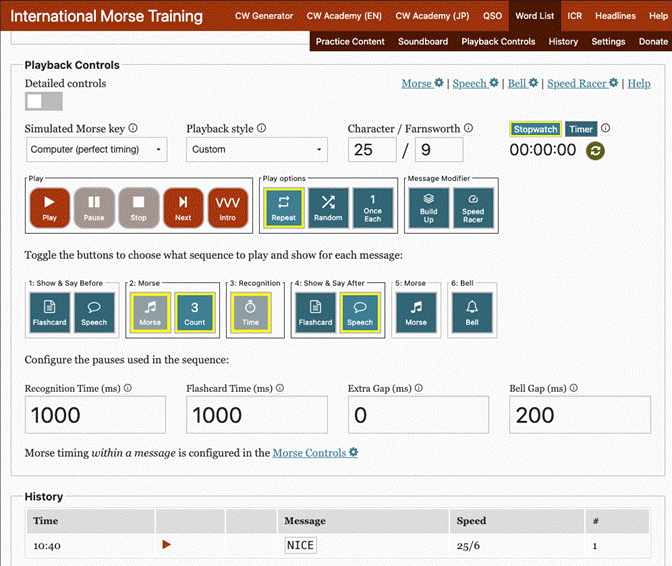Click the Character speed field

[x=372, y=150]
